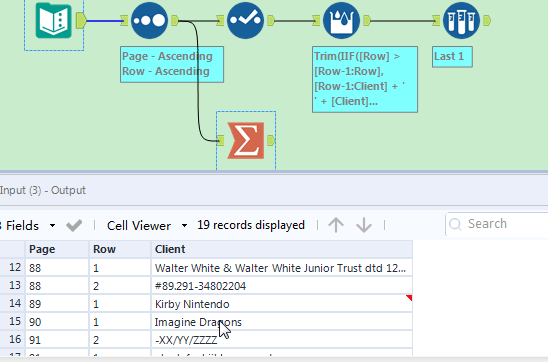Screen dimensions: 548x362
Task: Click the Multi-Row Formula output anchor
Action: click(367, 21)
